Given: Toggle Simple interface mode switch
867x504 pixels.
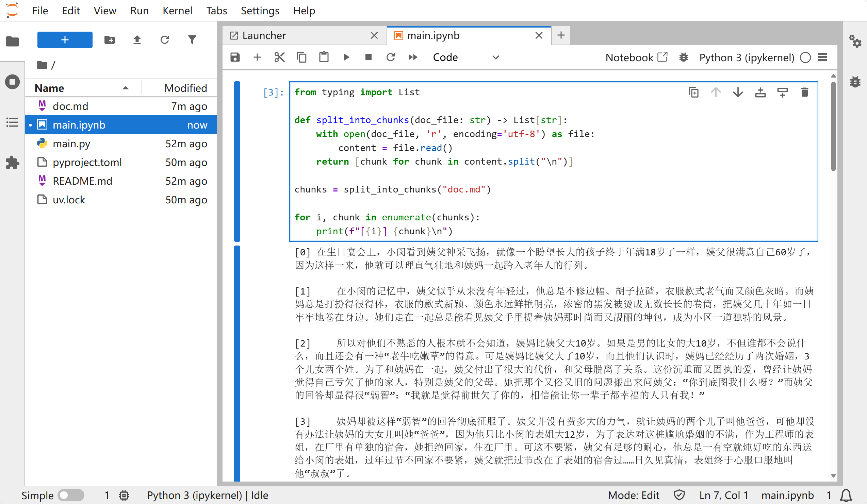Looking at the screenshot, I should [70, 495].
